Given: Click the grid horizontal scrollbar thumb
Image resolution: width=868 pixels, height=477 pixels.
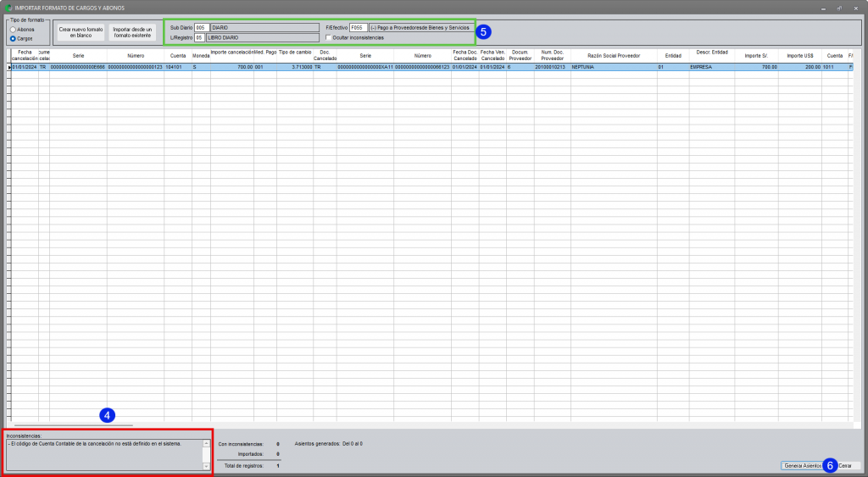Looking at the screenshot, I should coord(74,425).
